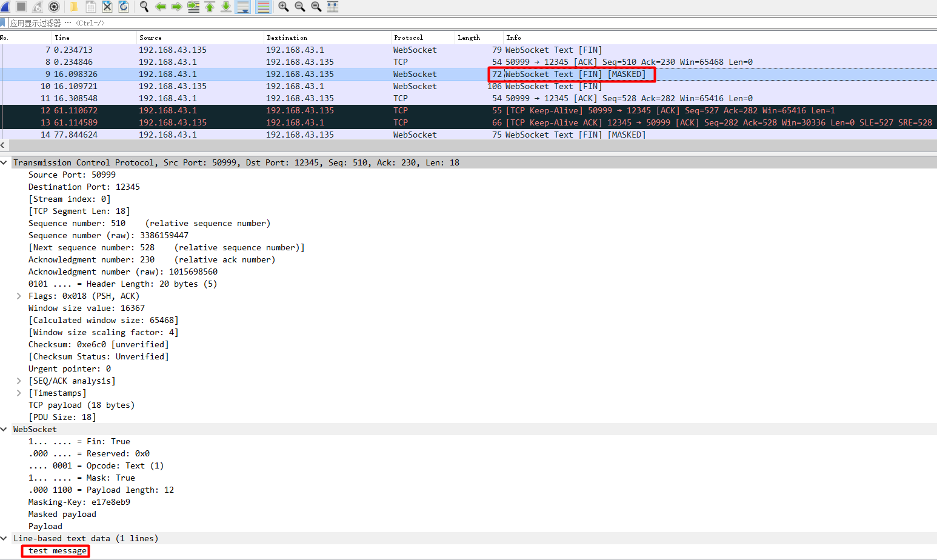Toggle auto-scroll during live capture
The height and width of the screenshot is (560, 937).
pyautogui.click(x=243, y=7)
